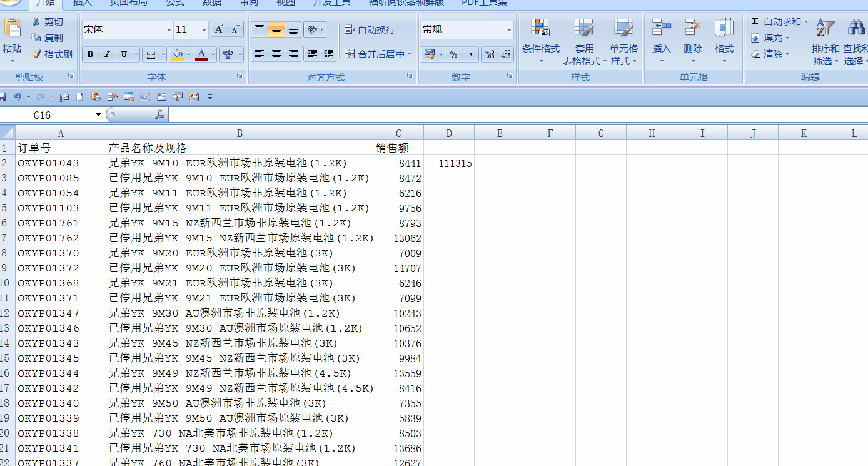Decrease font size with the small A button

235,29
